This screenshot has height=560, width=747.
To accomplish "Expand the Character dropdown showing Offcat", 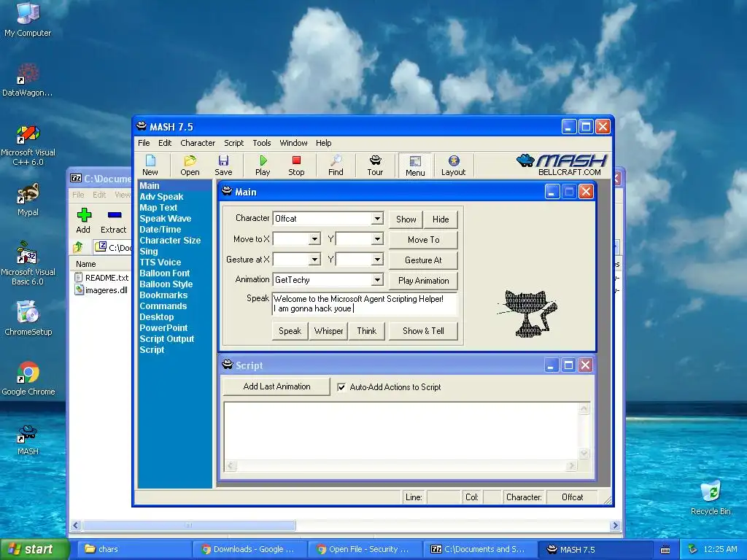I will pyautogui.click(x=377, y=219).
